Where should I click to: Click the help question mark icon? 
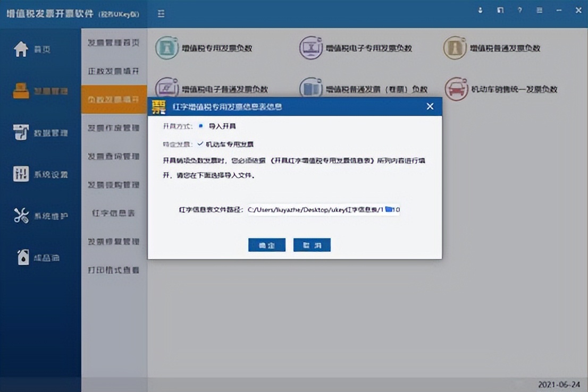519,10
